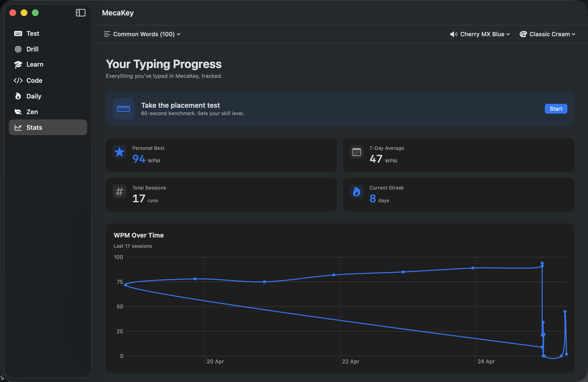Screen dimensions: 588x382
Task: Click the calendar icon on 7-Day Average card
Action: 356,152
